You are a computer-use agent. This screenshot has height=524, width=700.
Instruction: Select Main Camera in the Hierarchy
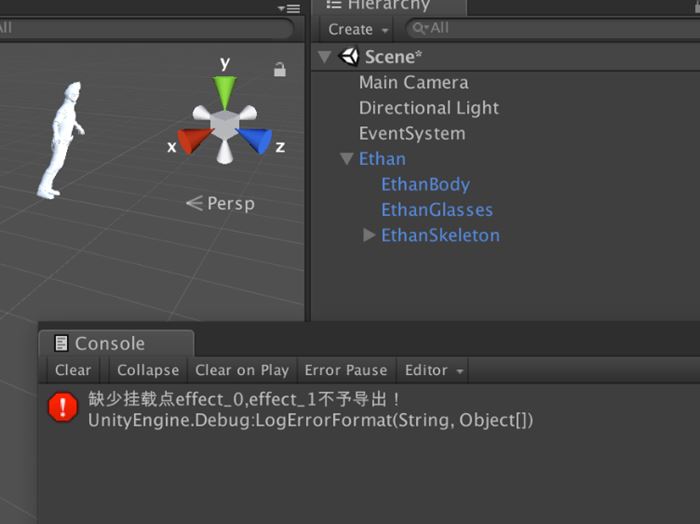tap(413, 83)
